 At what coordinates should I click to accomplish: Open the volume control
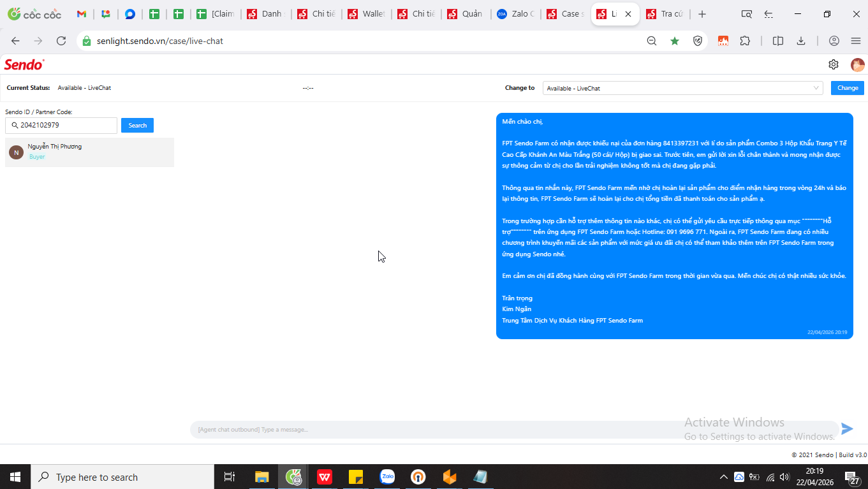click(x=784, y=477)
